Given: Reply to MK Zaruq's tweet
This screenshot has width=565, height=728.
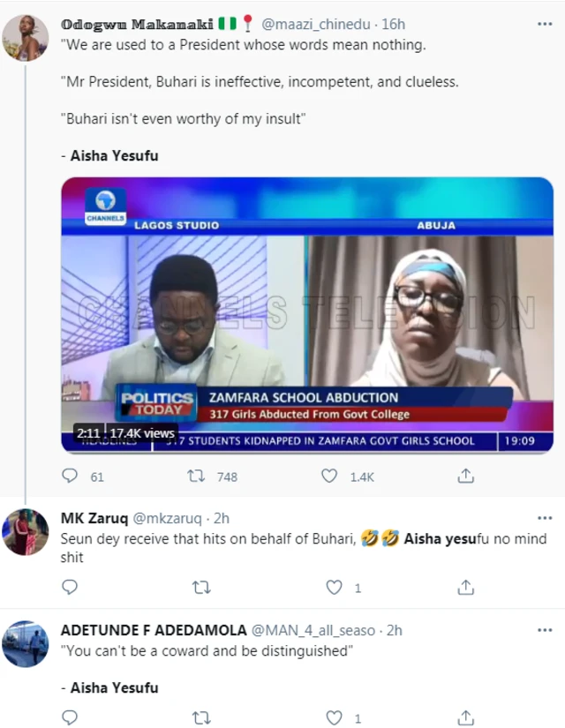Looking at the screenshot, I should point(71,587).
